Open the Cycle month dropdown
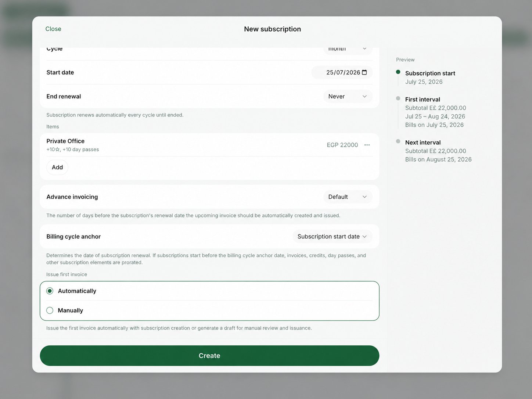The width and height of the screenshot is (532, 399). (348, 51)
